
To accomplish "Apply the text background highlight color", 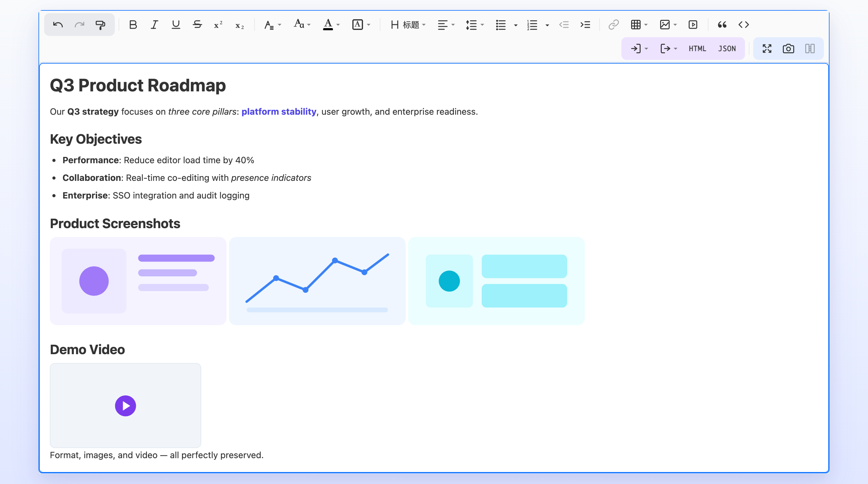I will click(x=357, y=25).
